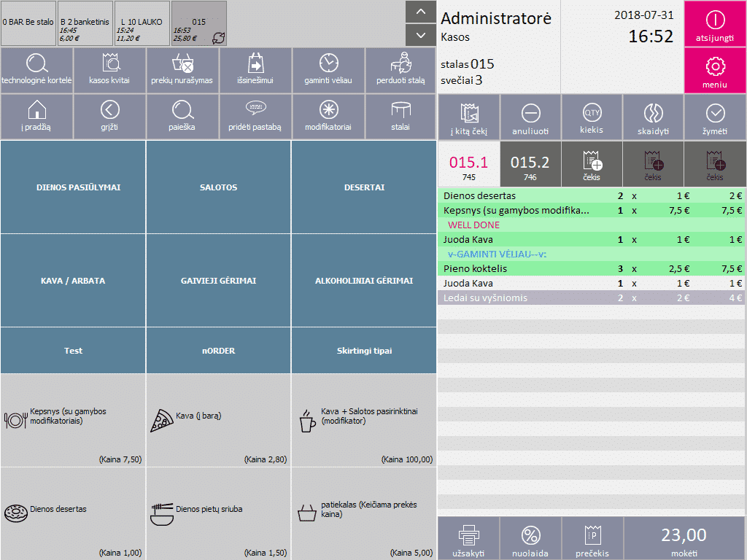747x560 pixels.
Task: Toggle the žymėti checkmark button
Action: (x=716, y=117)
